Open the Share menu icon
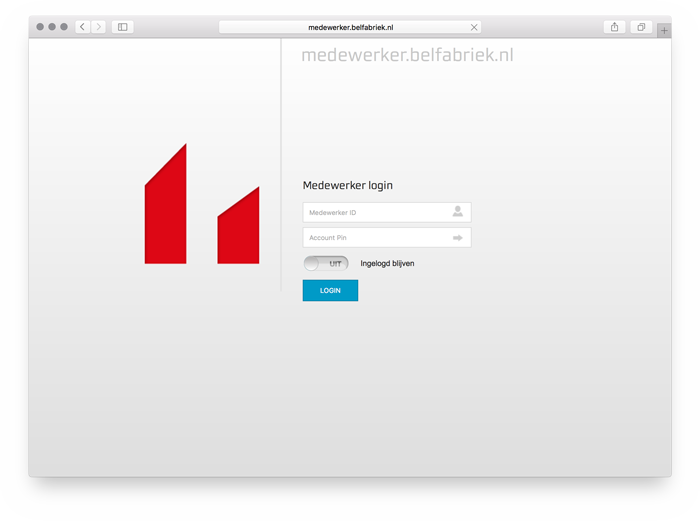The height and width of the screenshot is (521, 700). (615, 27)
